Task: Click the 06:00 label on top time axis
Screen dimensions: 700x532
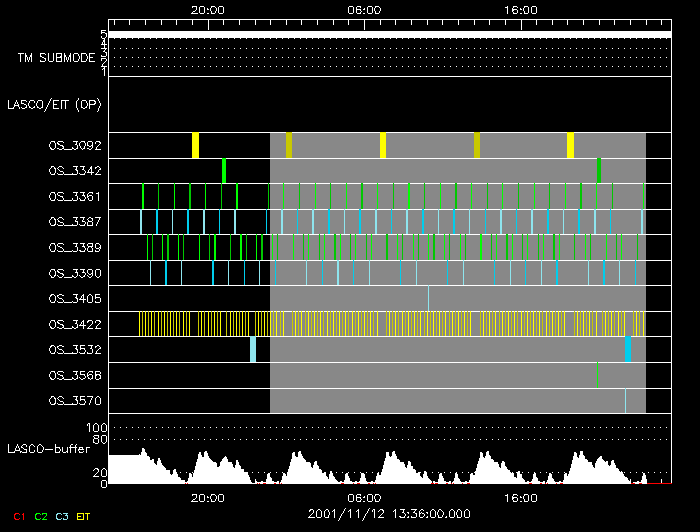Action: point(364,10)
